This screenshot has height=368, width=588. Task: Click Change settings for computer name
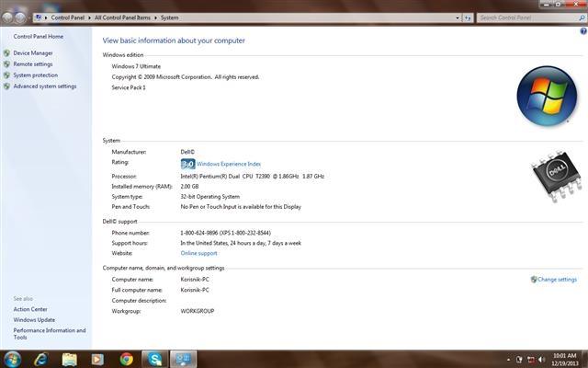pyautogui.click(x=558, y=280)
